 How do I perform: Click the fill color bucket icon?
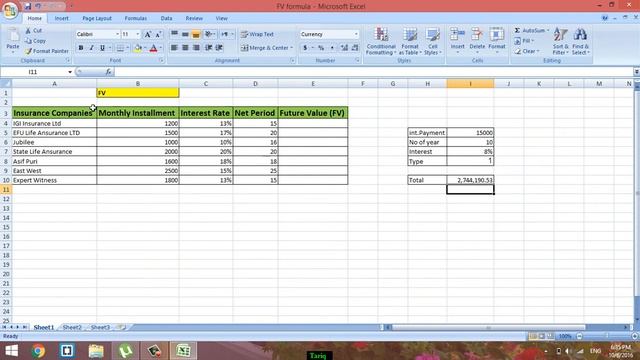click(x=138, y=48)
